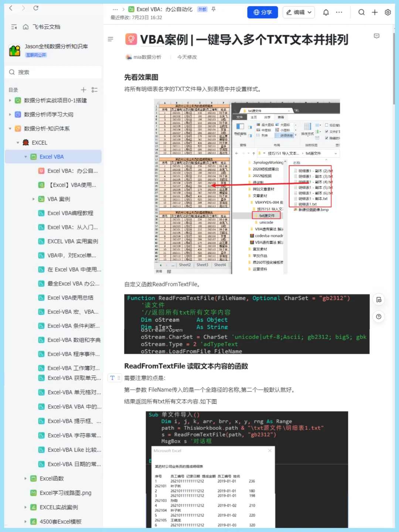The height and width of the screenshot is (532, 399).
Task: Expand 数据分析实战项目0-1搭建 tree node
Action: [x=9, y=100]
